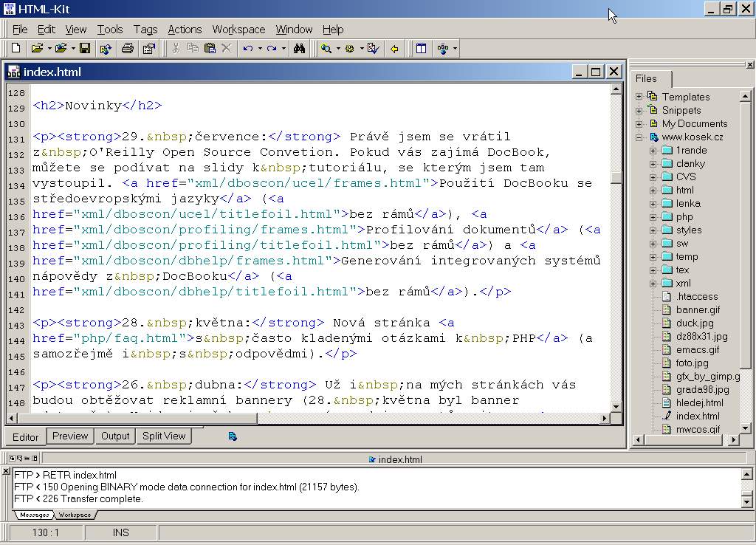This screenshot has height=545, width=756.
Task: Close the Files side panel
Action: tap(750, 65)
